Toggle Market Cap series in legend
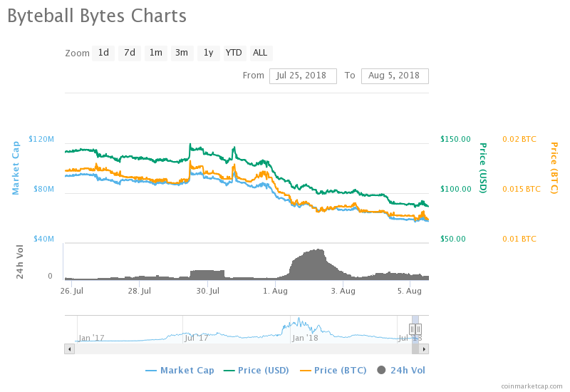 pos(180,371)
